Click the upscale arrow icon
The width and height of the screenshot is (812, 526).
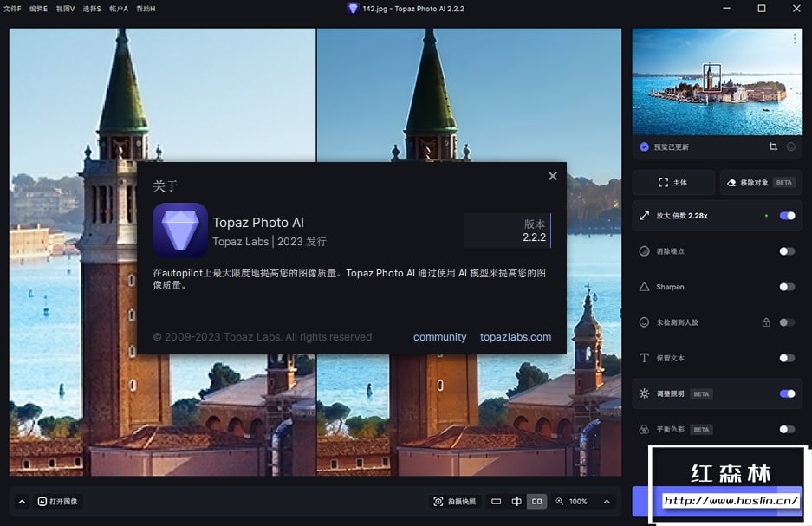644,216
